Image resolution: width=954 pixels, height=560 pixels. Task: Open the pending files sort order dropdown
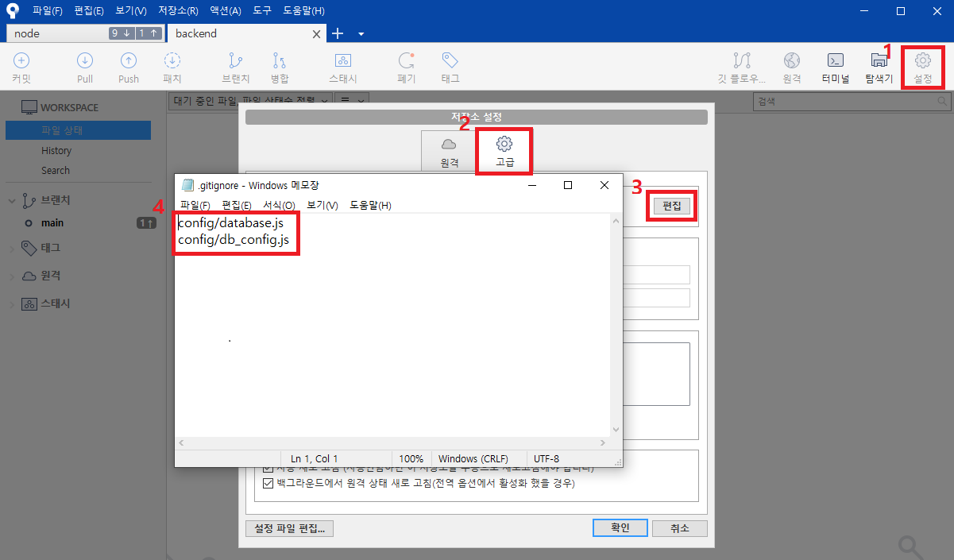coord(251,100)
